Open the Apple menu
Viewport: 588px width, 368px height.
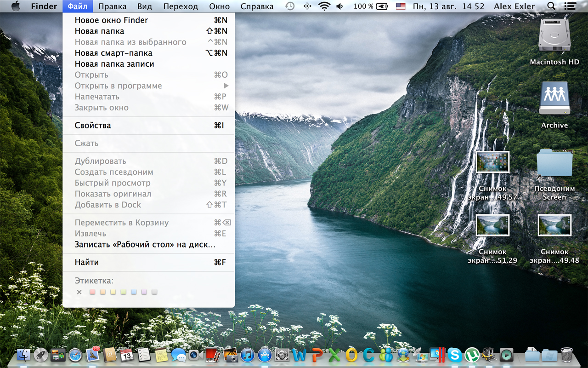[x=16, y=6]
